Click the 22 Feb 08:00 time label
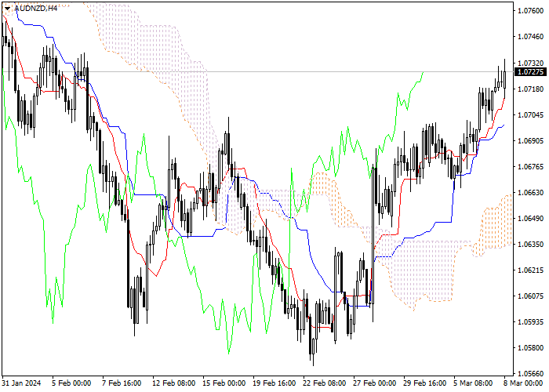Image resolution: width=549 pixels, height=392 pixels. coord(325,383)
